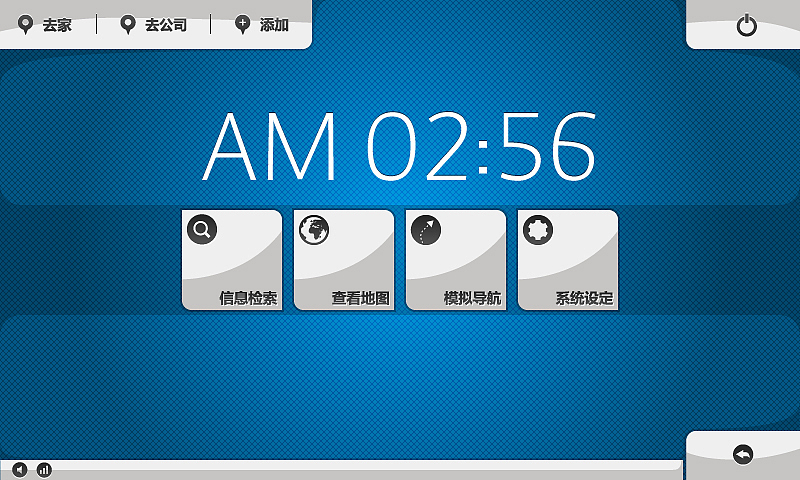Screen dimensions: 800x480
Task: Click the magnifier icon on 信息检索 tile
Action: coord(202,229)
